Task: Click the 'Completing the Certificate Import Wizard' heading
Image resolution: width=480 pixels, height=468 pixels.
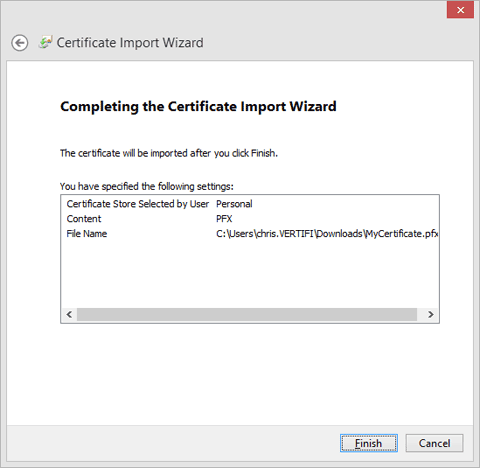Action: 198,107
